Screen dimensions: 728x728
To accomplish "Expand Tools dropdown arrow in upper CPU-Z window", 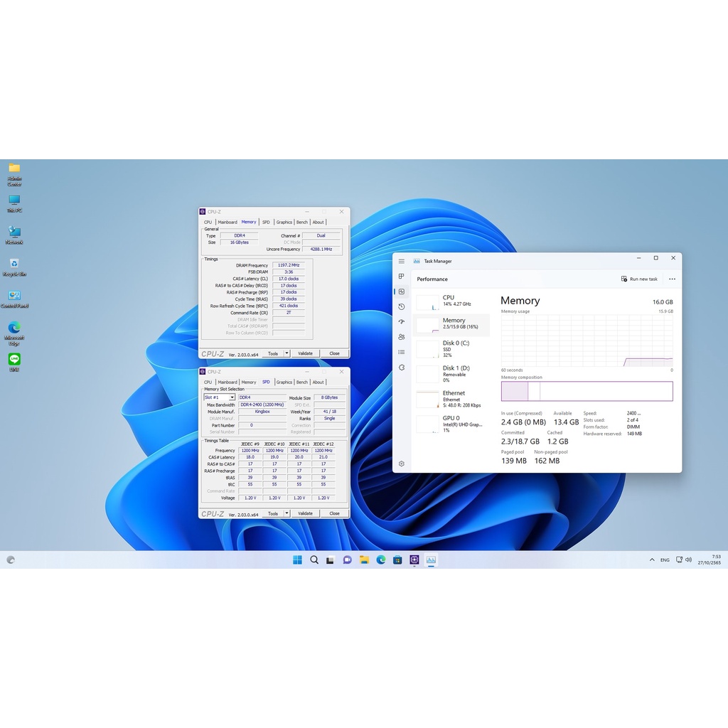I will point(287,353).
